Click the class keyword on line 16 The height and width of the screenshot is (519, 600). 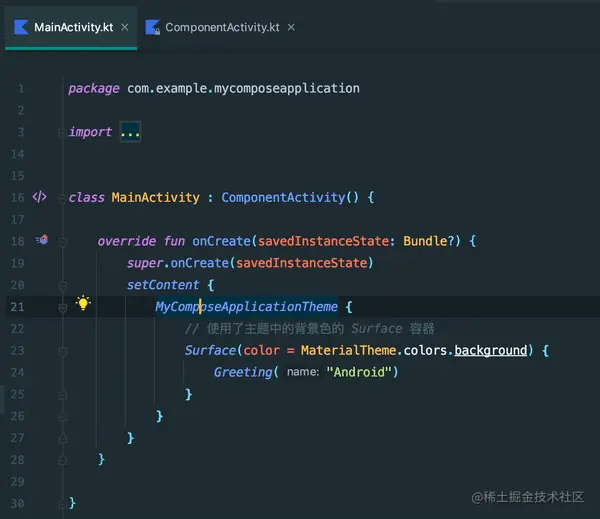coord(86,197)
